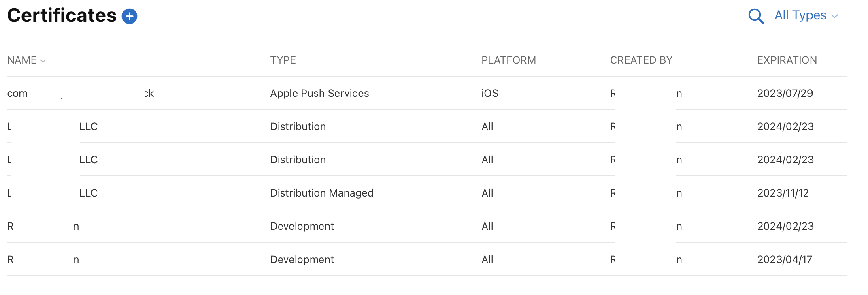Select the Distribution Managed certificate
Viewport: 868px width, 295px height.
[321, 193]
